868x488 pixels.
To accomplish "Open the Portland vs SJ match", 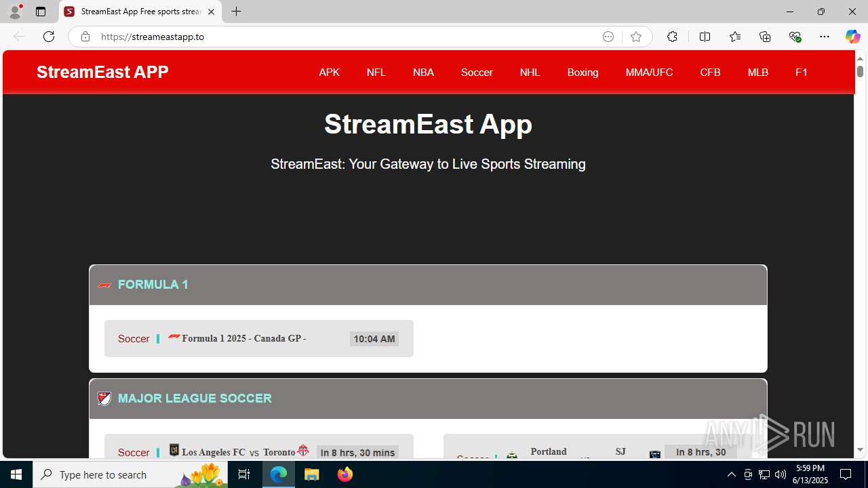I will pos(597,447).
